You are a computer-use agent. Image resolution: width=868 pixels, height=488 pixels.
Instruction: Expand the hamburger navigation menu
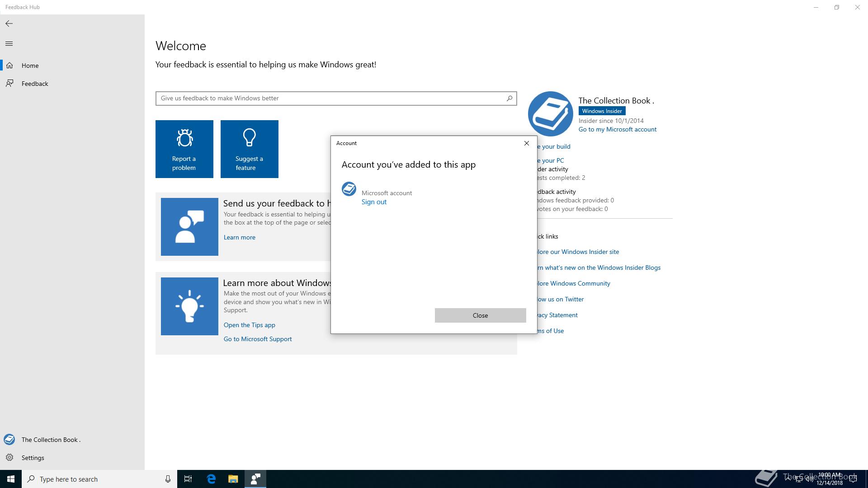click(x=9, y=44)
